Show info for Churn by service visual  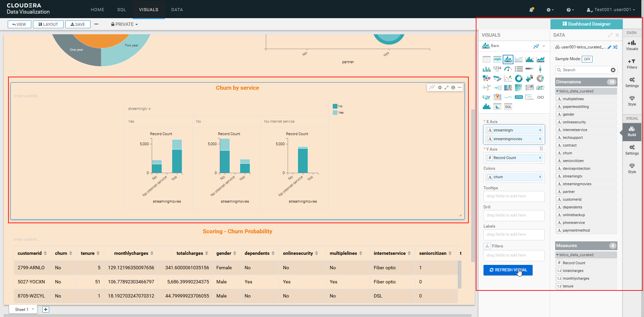453,87
